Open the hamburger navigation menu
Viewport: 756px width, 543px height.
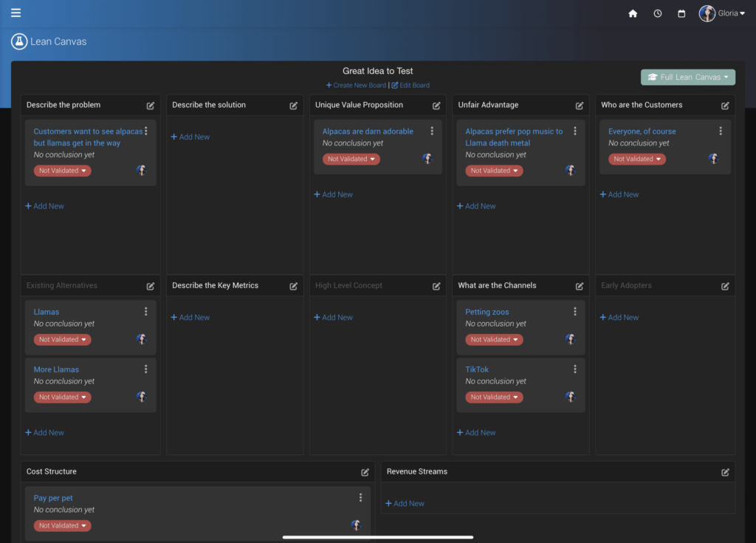pyautogui.click(x=16, y=13)
